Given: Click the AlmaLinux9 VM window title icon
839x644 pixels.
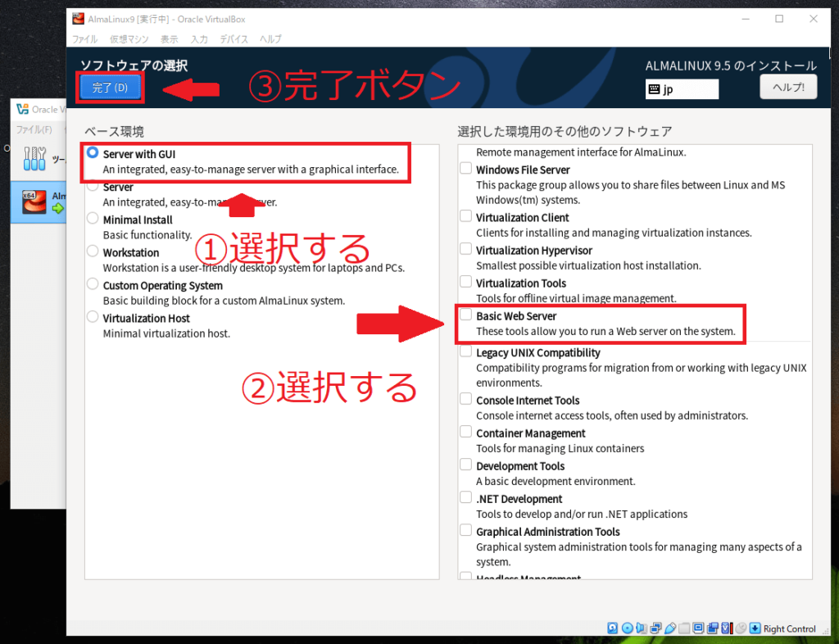Looking at the screenshot, I should 79,19.
